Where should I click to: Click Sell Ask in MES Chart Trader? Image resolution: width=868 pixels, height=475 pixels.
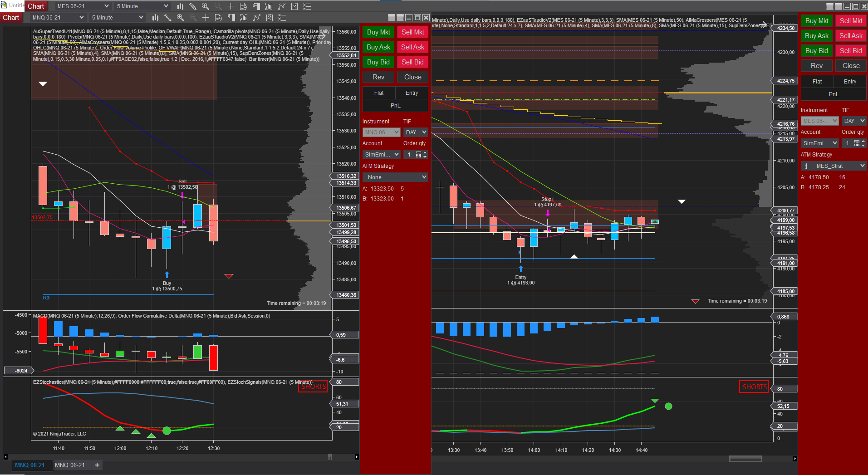[x=851, y=36]
